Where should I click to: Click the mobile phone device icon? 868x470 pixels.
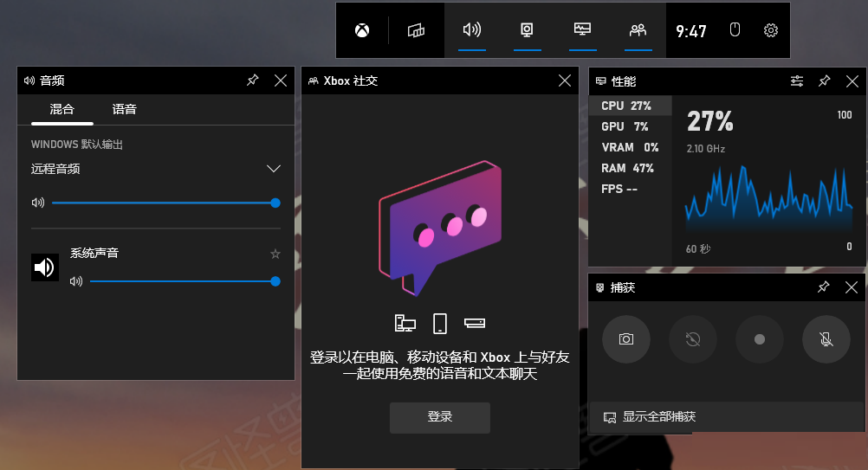[440, 324]
